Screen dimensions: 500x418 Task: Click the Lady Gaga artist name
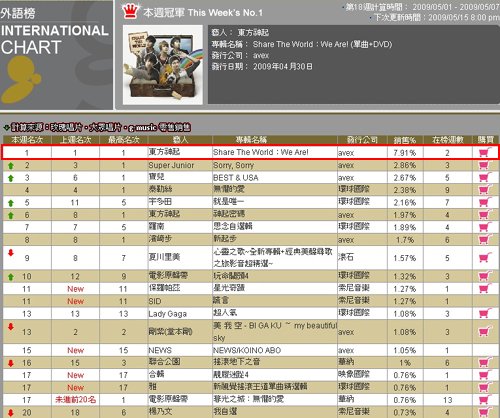168,314
